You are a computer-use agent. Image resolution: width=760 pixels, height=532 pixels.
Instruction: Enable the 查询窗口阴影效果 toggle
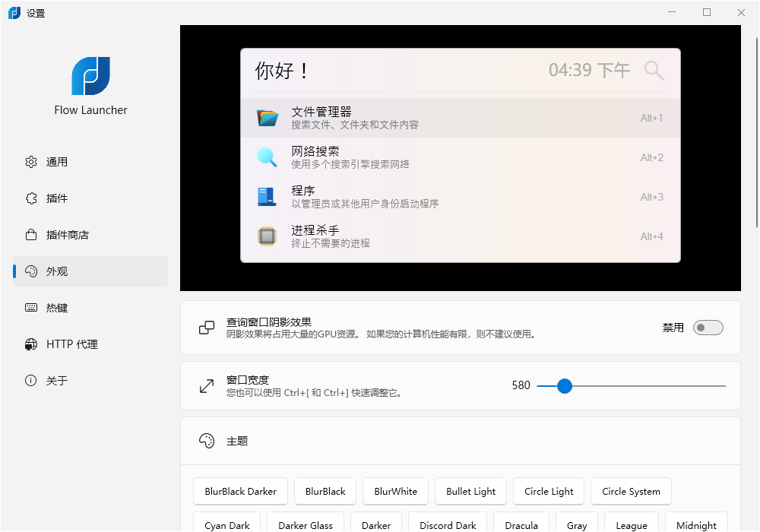click(x=708, y=328)
